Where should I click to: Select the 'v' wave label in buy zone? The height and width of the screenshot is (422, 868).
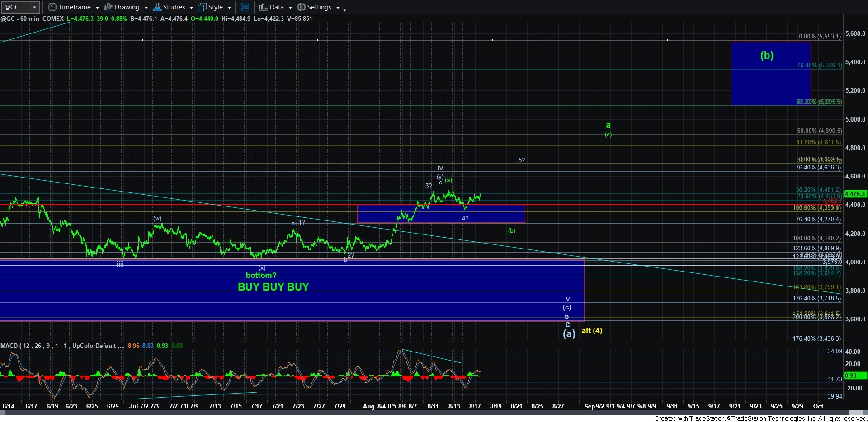pos(568,299)
